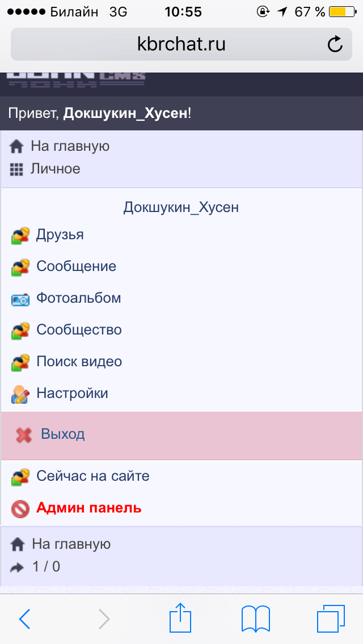
Task: Open Настройки settings link
Action: tap(72, 393)
